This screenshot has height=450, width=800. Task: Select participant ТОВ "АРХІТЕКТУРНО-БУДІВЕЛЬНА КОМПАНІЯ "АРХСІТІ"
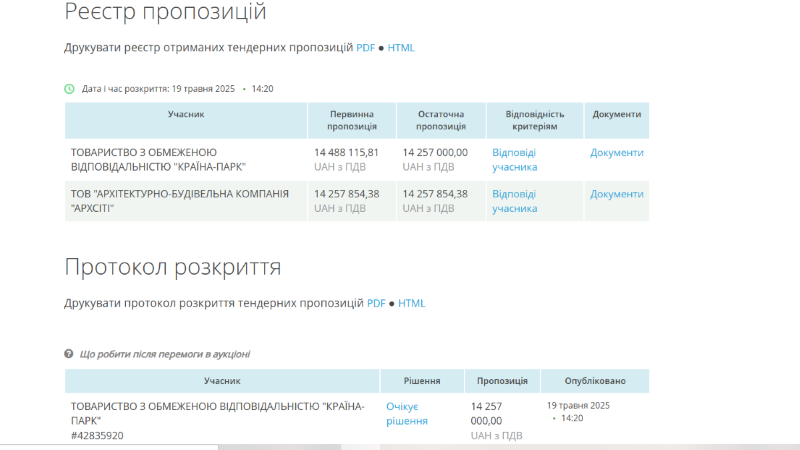pos(180,201)
